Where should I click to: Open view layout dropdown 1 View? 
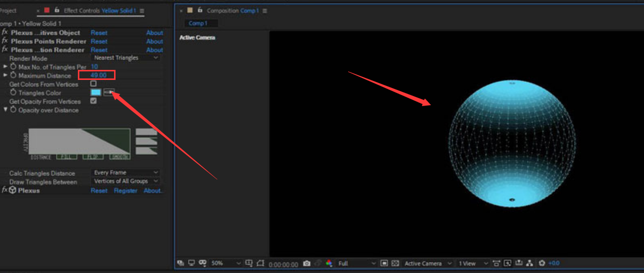[x=473, y=263]
